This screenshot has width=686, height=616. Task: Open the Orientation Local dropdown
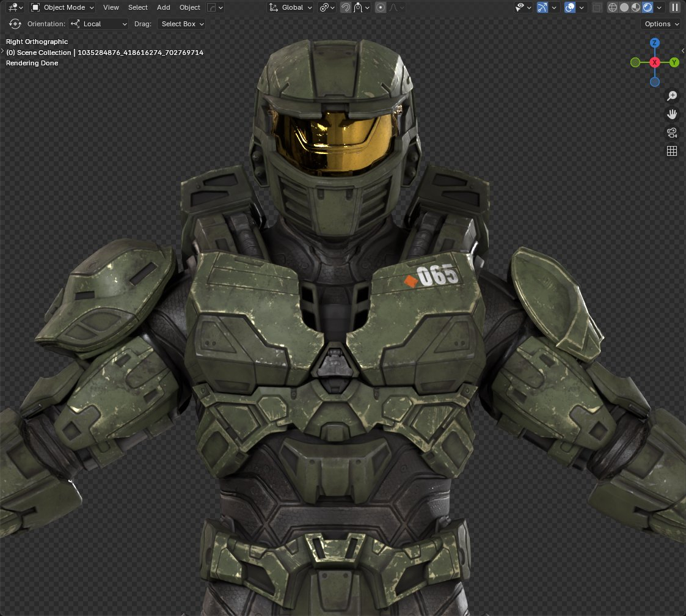coord(99,24)
